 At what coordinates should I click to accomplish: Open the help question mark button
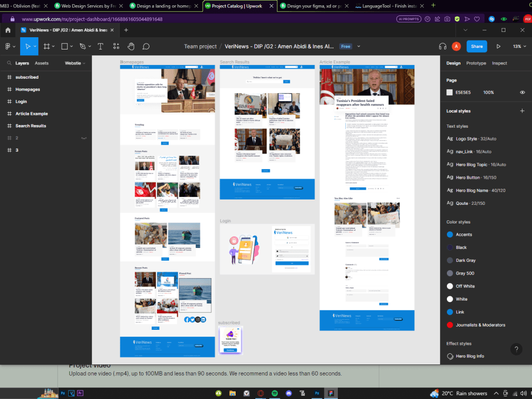tap(516, 349)
